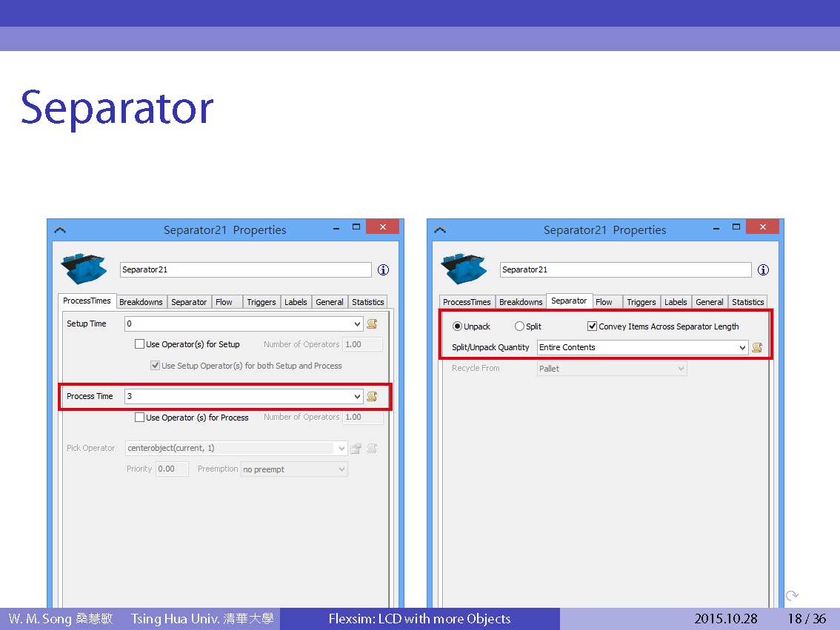Switch to Breakdowns tab in left window
Screen dimensions: 840x630
click(x=141, y=302)
